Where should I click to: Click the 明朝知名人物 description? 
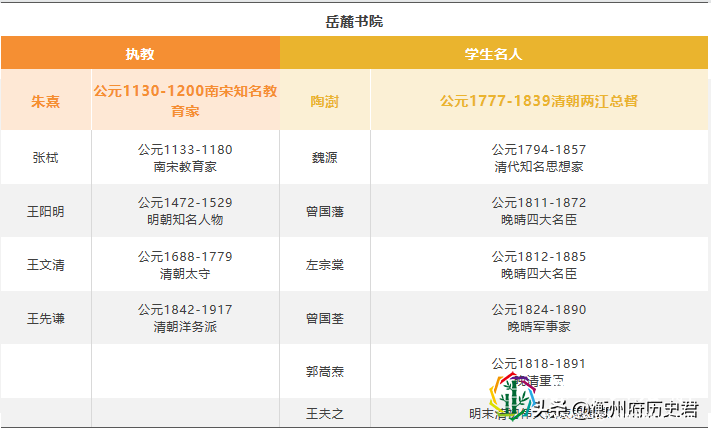tap(185, 219)
